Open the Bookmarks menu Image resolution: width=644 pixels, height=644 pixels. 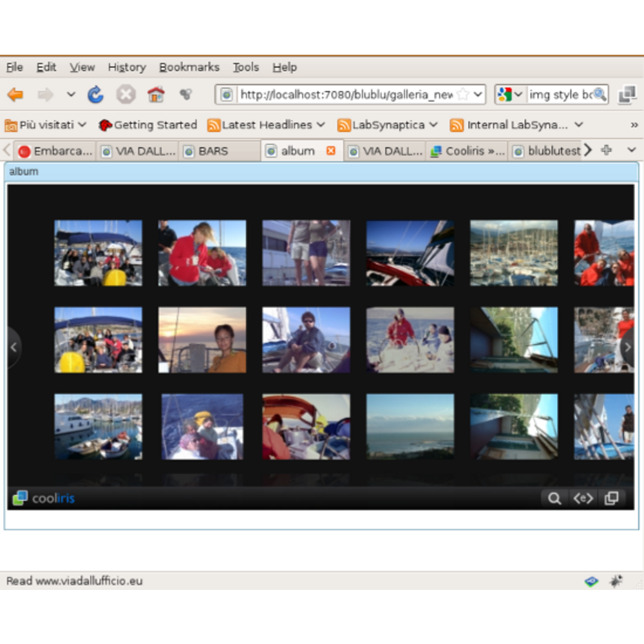coord(189,67)
